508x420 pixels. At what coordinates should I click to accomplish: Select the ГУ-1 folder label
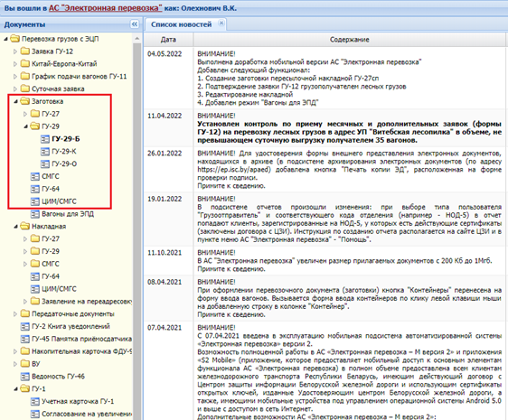click(39, 389)
